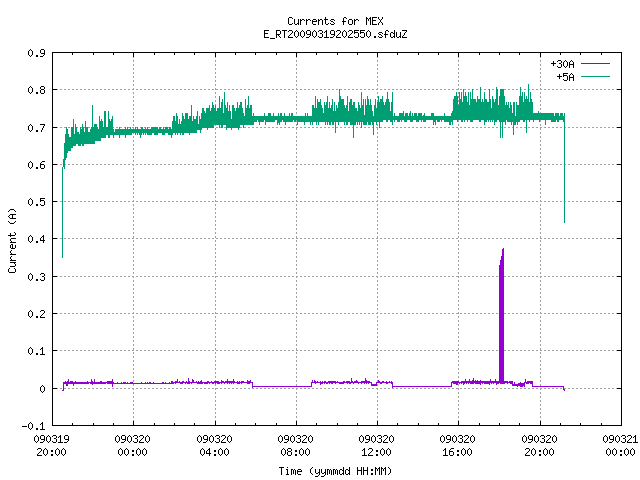Click the purple +30A legend line sample
The width and height of the screenshot is (640, 480).
[596, 64]
